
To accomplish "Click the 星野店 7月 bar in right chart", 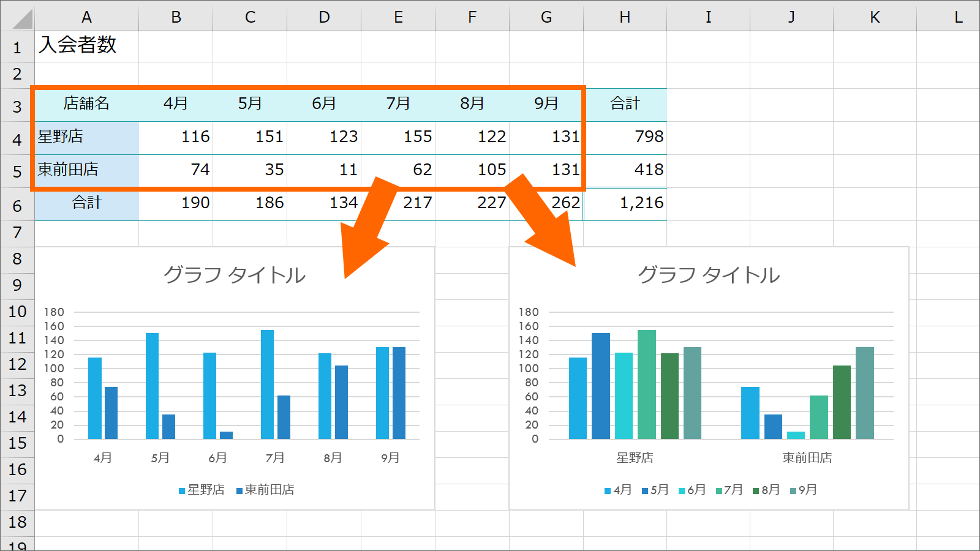I will 647,384.
